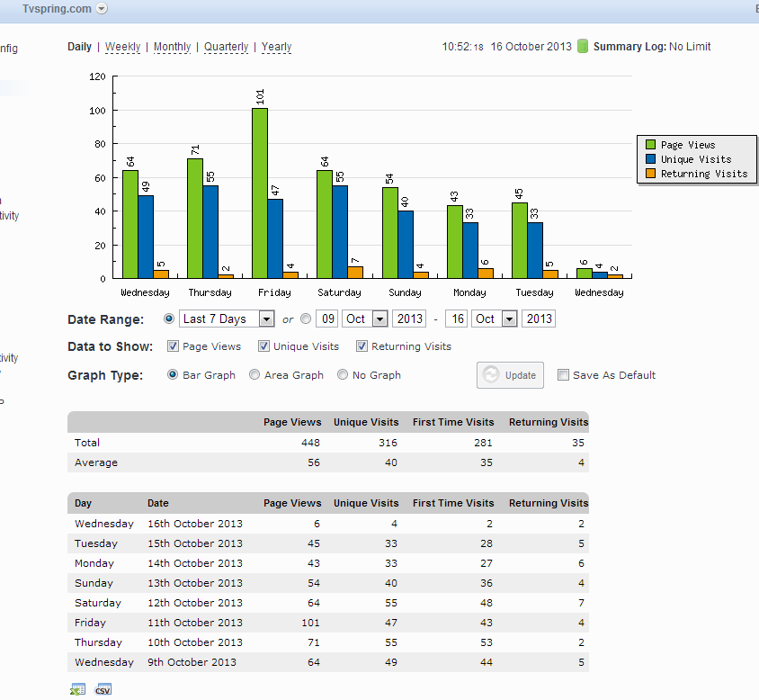Toggle the Unique Visits checkbox

[263, 346]
